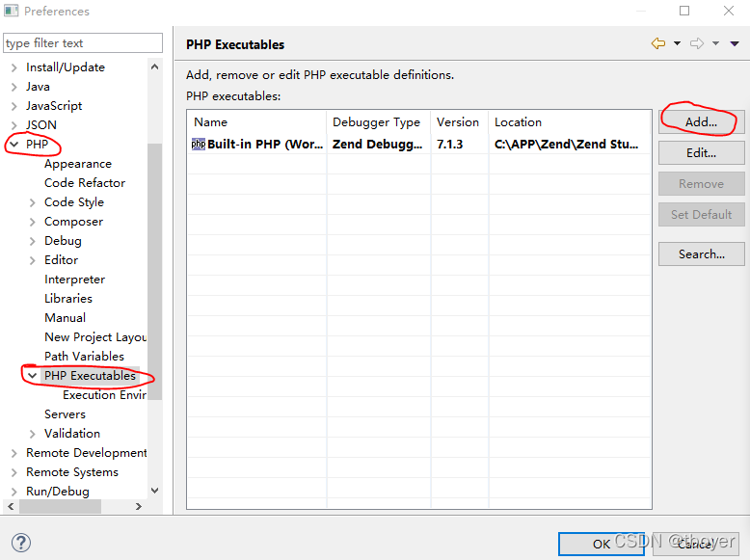Expand the JavaScript tree node
Viewport: 750px width, 560px height.
point(13,106)
